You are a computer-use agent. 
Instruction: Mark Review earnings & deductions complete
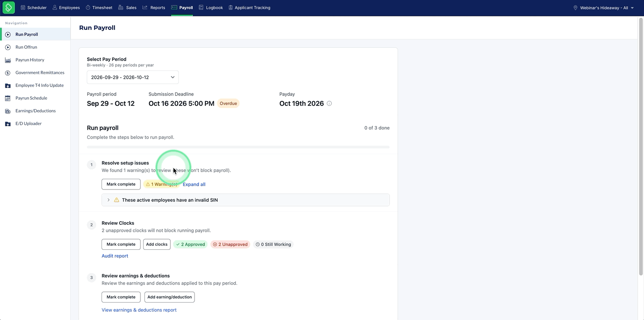121,297
